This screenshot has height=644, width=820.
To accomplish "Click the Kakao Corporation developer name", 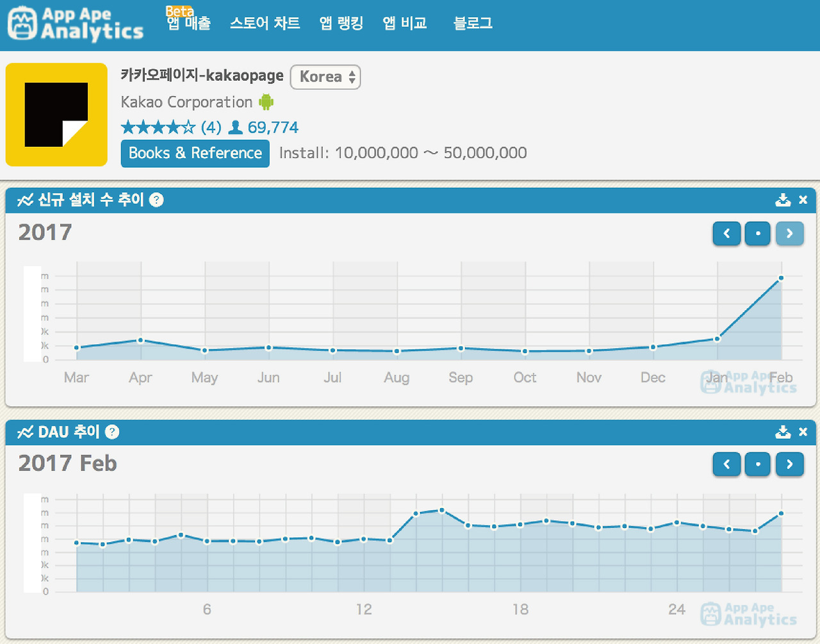I will tap(186, 102).
